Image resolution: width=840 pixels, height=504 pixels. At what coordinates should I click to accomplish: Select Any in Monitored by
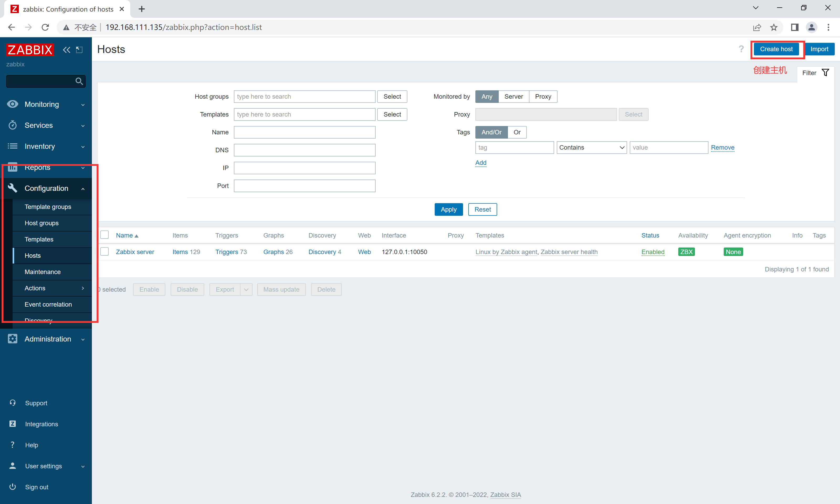487,96
